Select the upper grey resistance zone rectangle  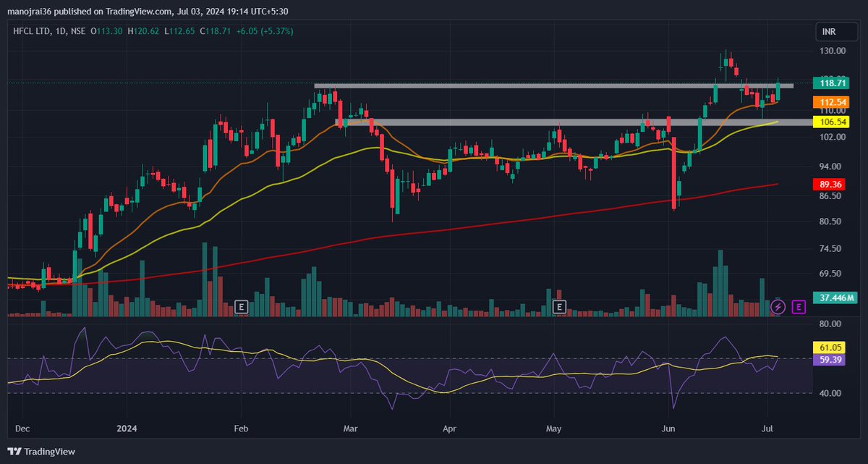(553, 86)
